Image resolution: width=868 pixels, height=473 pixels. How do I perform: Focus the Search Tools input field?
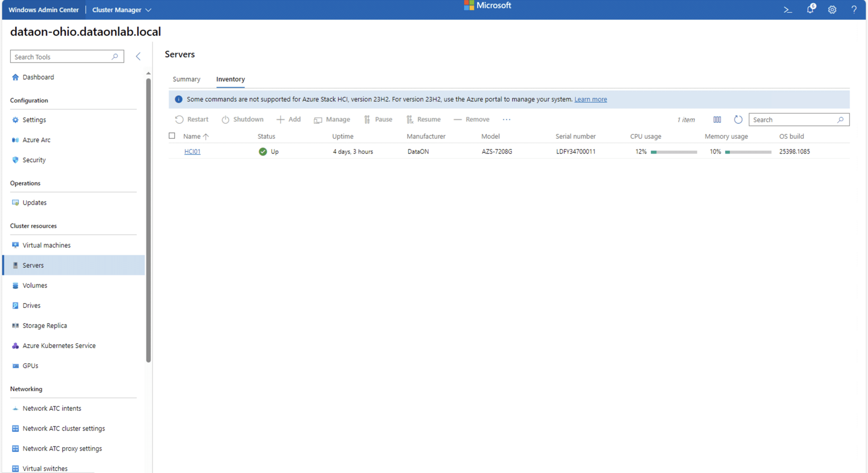[67, 56]
